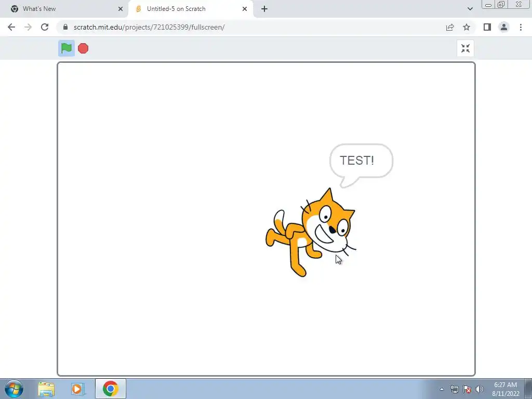Reload the Scratch page
The height and width of the screenshot is (399, 532).
[45, 27]
